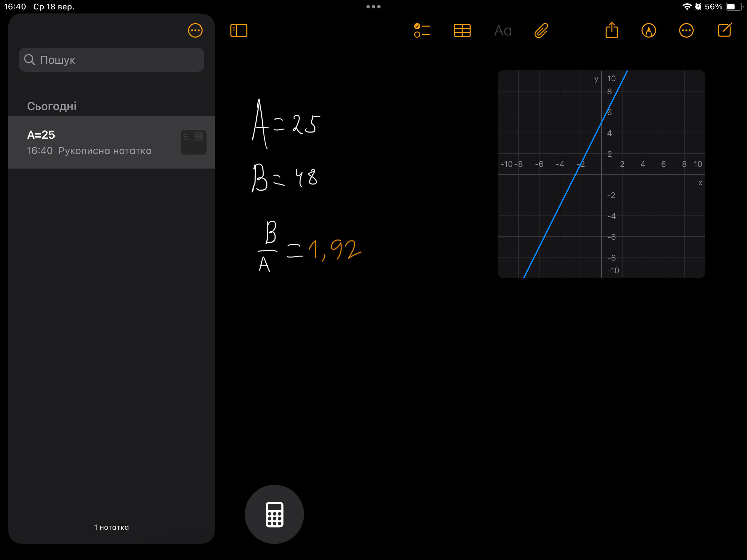Toggle the sidebar panel icon
Viewport: 747px width, 560px height.
pyautogui.click(x=239, y=30)
